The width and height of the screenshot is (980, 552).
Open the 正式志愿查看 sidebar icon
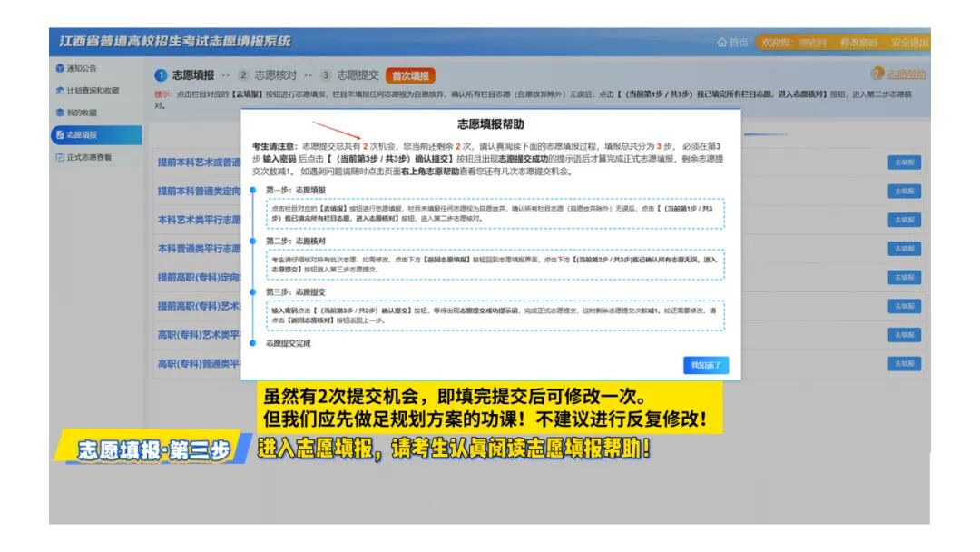point(58,156)
